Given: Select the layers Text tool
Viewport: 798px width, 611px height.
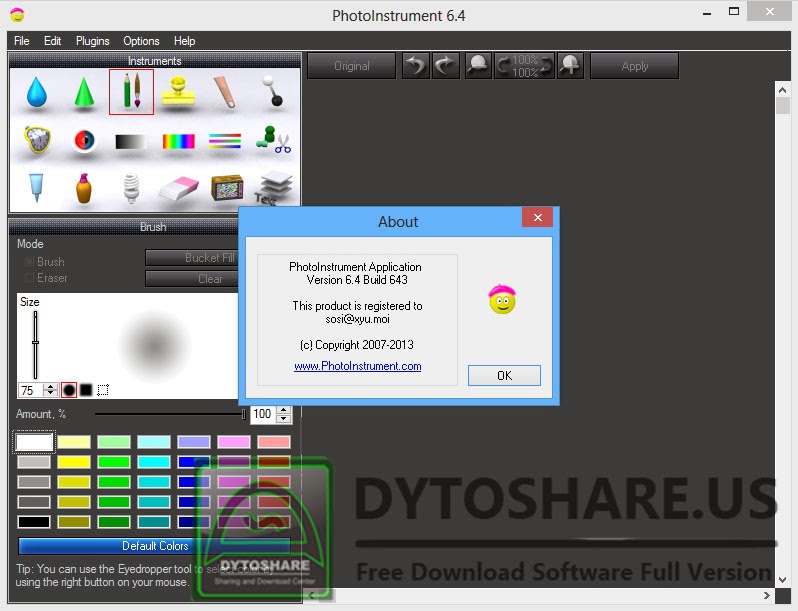Looking at the screenshot, I should tap(274, 188).
